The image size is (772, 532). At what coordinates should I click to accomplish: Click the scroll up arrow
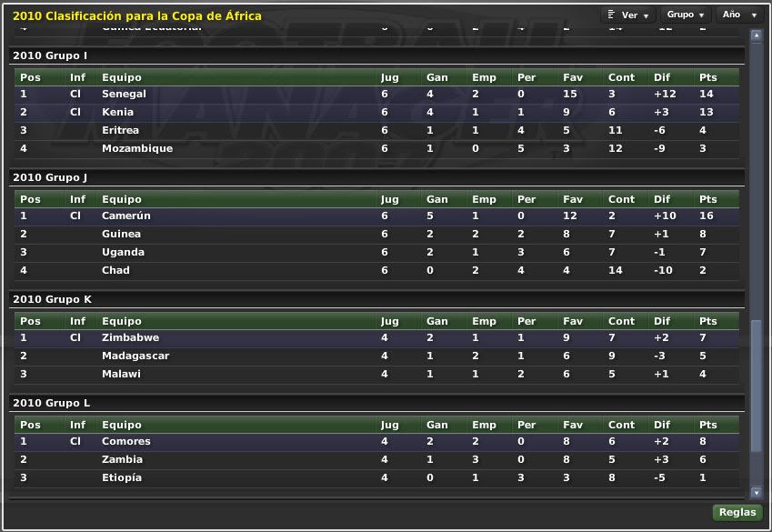tap(756, 35)
